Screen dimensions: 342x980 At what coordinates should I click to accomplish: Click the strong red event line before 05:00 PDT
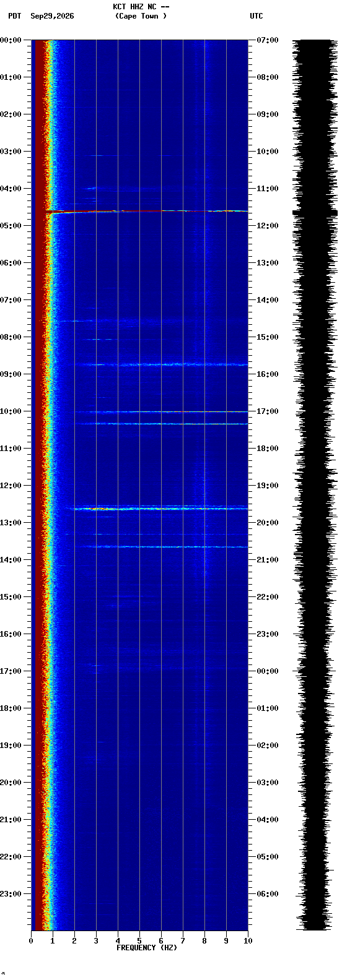[x=146, y=211]
